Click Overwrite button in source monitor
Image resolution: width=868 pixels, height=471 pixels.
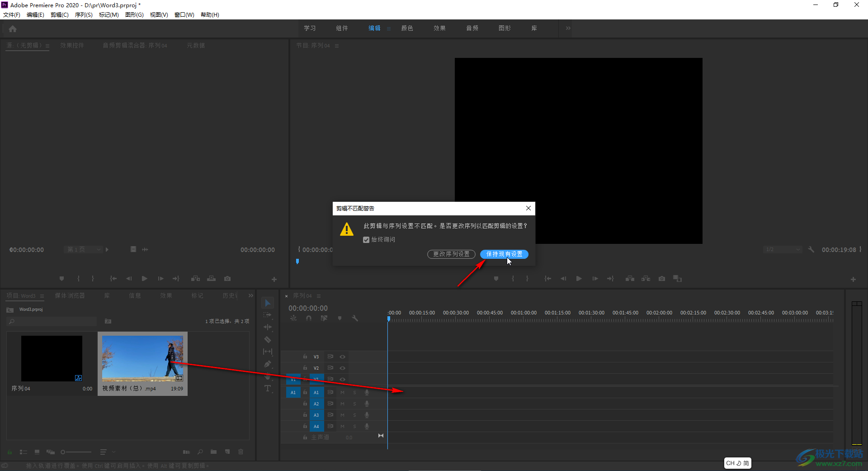point(211,279)
